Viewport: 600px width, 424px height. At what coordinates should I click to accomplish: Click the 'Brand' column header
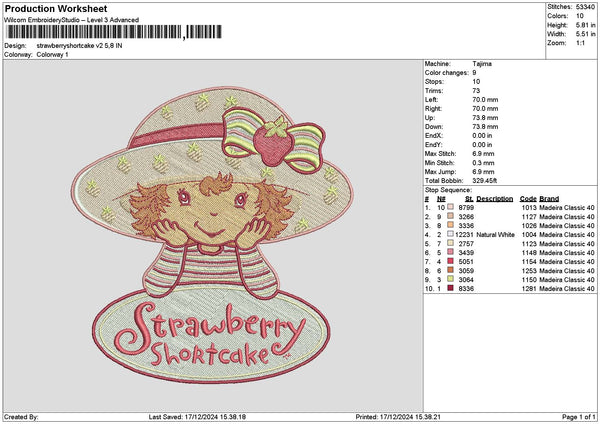pos(549,199)
